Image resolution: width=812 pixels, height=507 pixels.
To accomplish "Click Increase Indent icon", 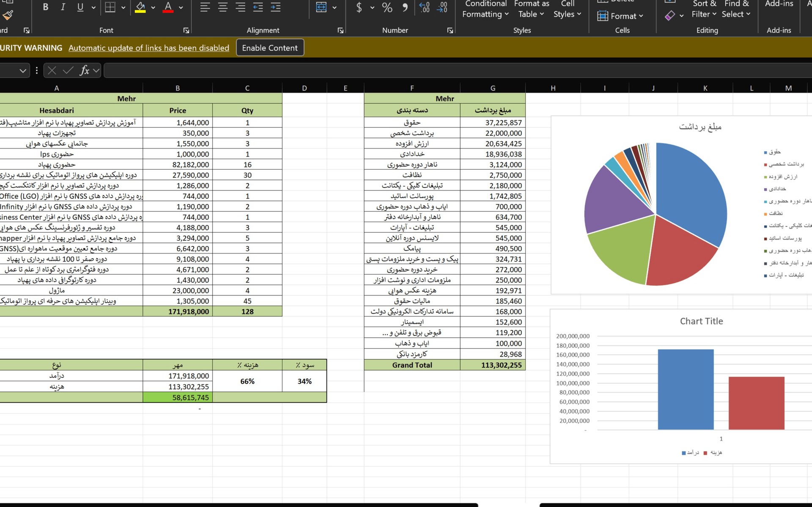I will (x=276, y=7).
